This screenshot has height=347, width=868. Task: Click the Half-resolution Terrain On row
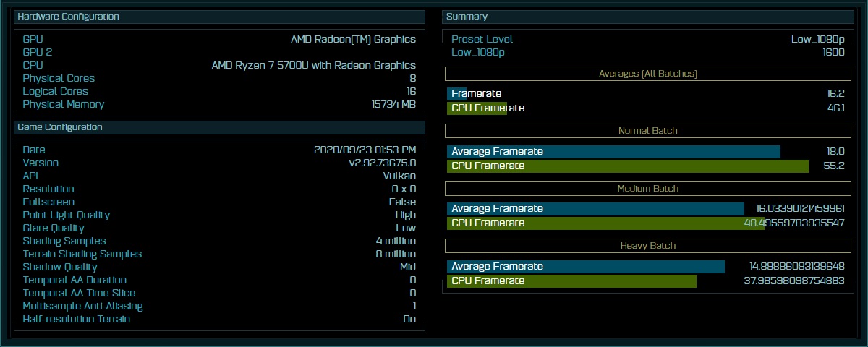219,319
